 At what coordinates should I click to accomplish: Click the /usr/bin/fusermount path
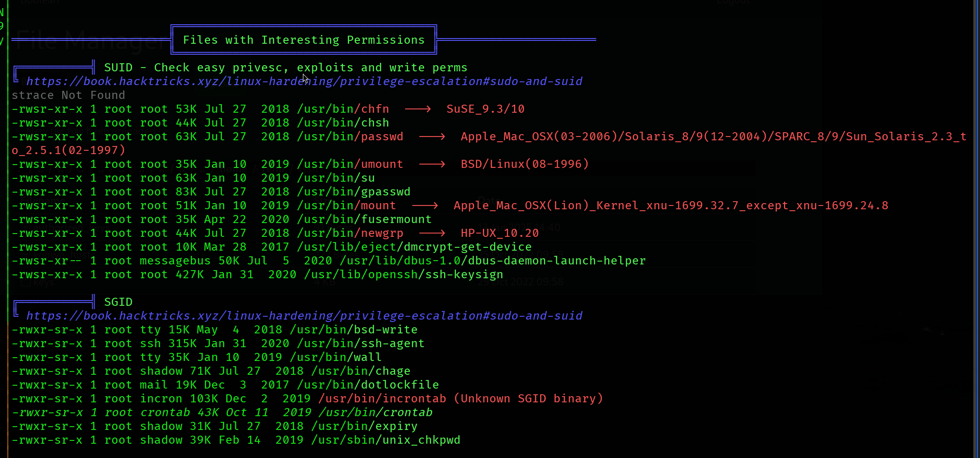(364, 219)
